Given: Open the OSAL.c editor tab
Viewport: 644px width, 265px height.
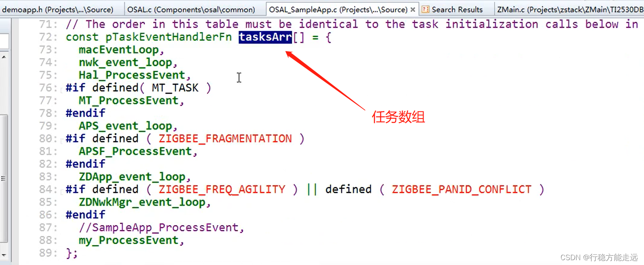Looking at the screenshot, I should click(x=191, y=9).
